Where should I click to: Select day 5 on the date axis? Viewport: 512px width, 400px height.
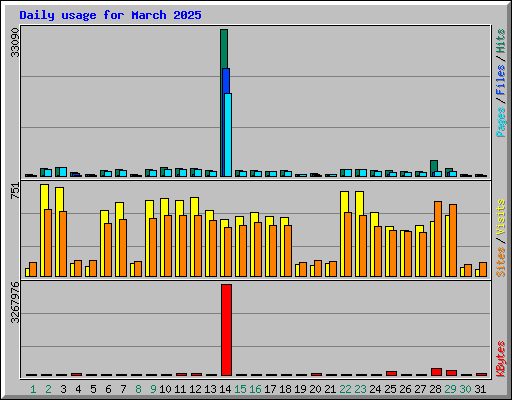pos(93,389)
